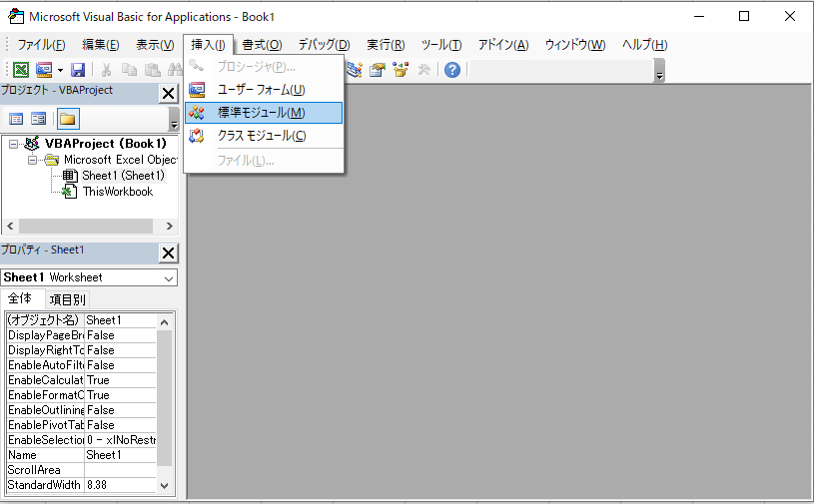The height and width of the screenshot is (504, 814).
Task: Toggle Folders icon in Project pane
Action: tap(68, 119)
